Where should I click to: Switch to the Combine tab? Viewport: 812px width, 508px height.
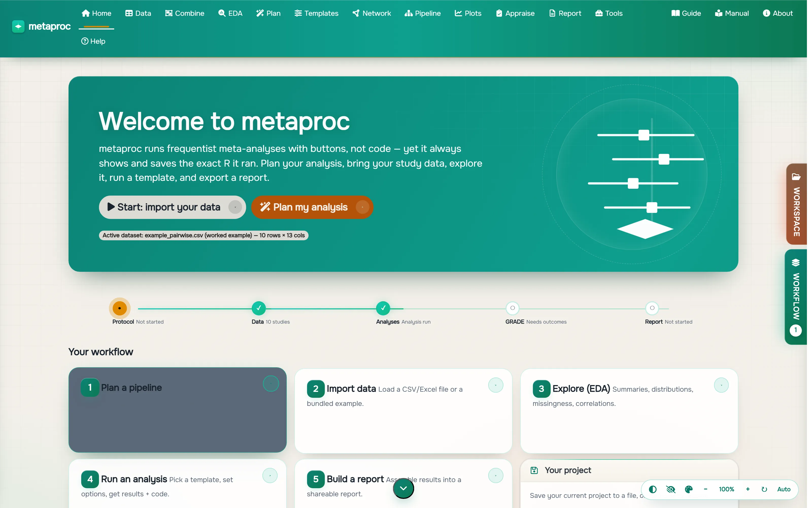point(184,13)
